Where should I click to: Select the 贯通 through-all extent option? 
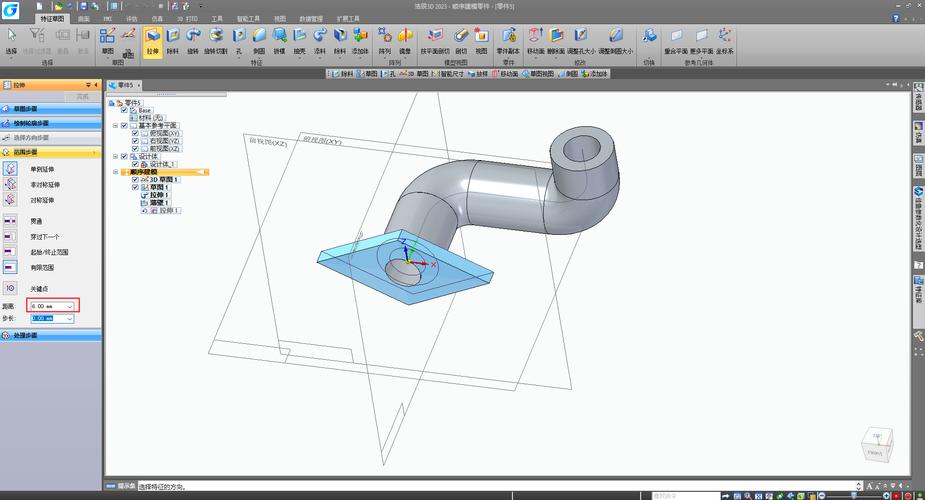10,221
